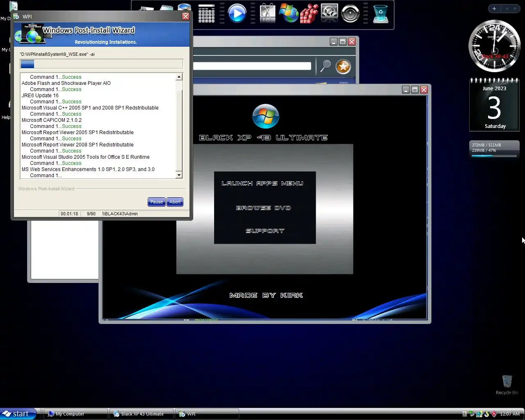Open the glowing recycle bin dock icon
This screenshot has width=525, height=420.
tap(381, 14)
